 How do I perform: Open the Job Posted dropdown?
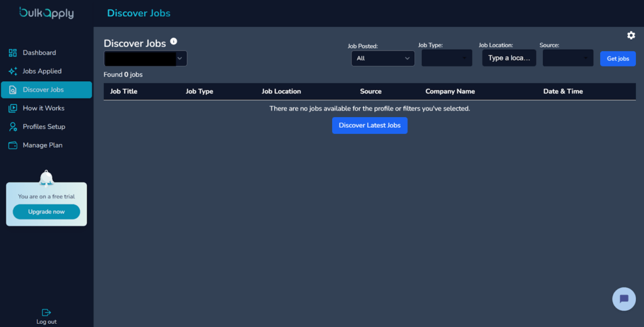tap(382, 58)
